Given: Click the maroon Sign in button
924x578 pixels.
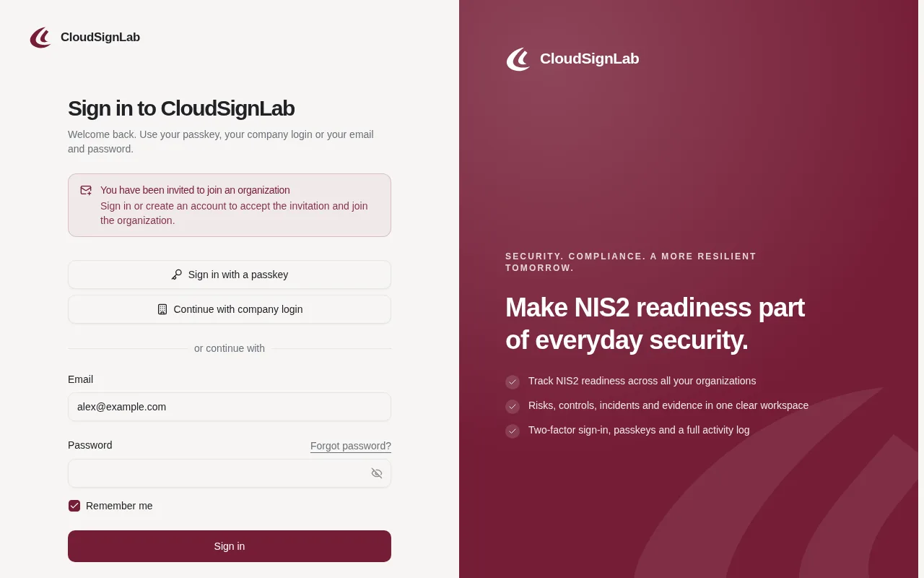Looking at the screenshot, I should pyautogui.click(x=230, y=546).
